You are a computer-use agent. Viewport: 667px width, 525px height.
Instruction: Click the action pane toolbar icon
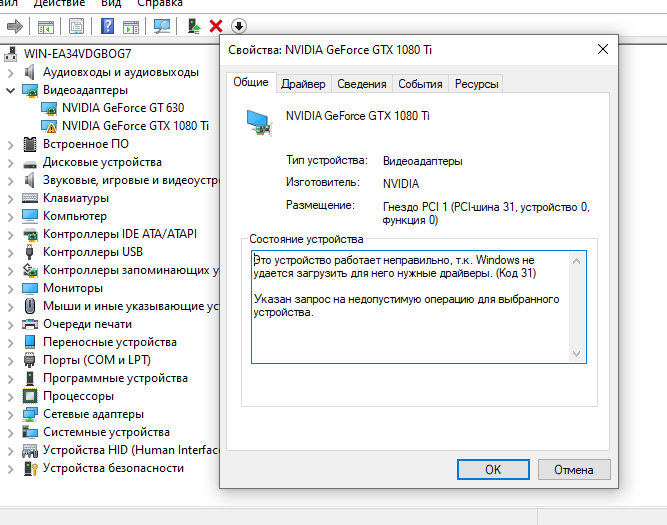pyautogui.click(x=131, y=26)
